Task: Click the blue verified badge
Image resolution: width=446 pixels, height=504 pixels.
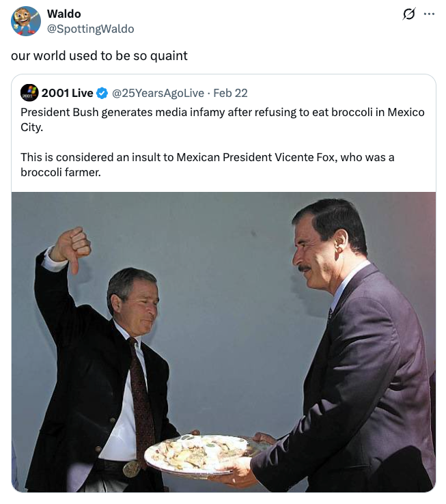Action: click(102, 93)
